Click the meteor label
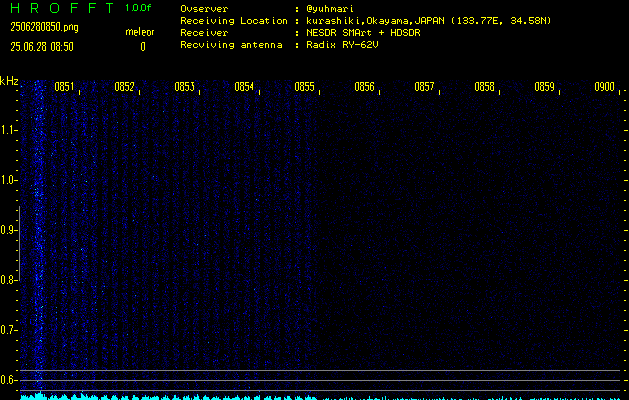This screenshot has width=629, height=400. pos(140,32)
